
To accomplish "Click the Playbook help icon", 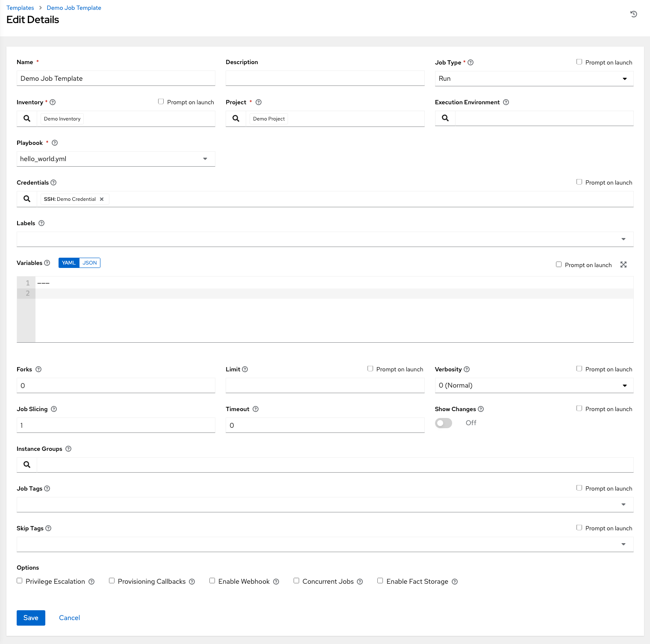I will tap(54, 143).
